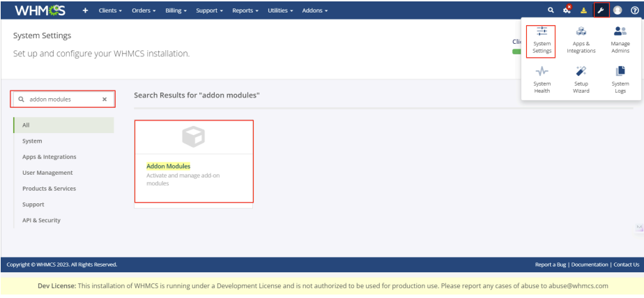
Task: Click the Search Results for "addon modules" heading
Action: click(x=197, y=95)
